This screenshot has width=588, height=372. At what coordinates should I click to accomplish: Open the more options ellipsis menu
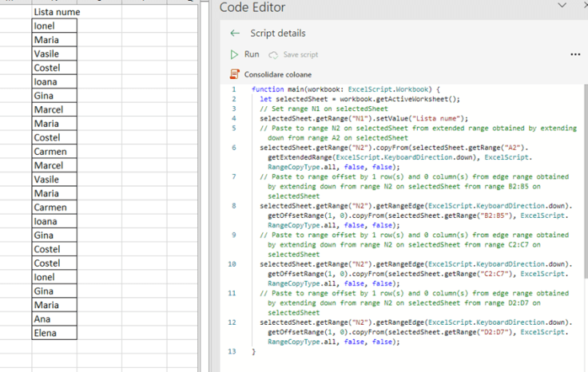pyautogui.click(x=575, y=54)
